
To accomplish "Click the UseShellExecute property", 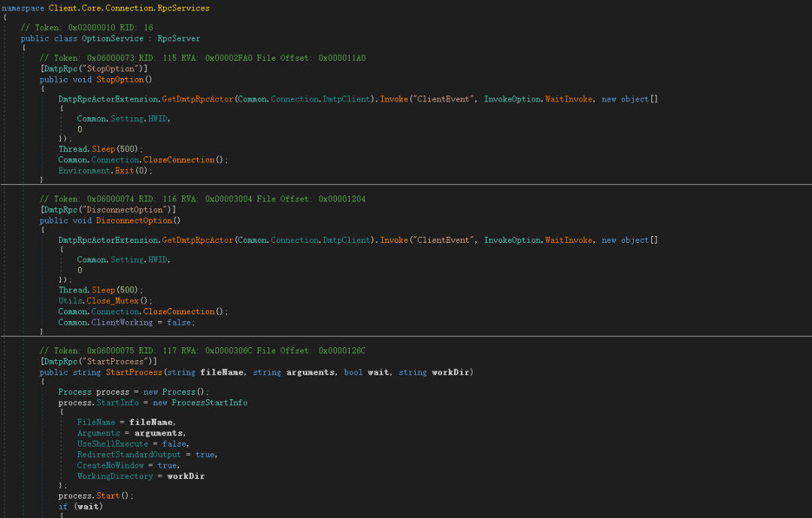I will tap(113, 444).
